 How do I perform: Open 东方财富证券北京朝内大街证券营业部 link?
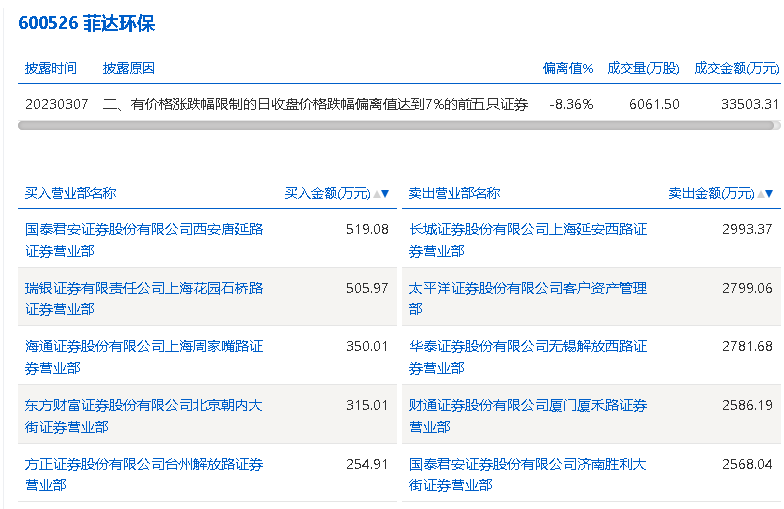(x=144, y=416)
